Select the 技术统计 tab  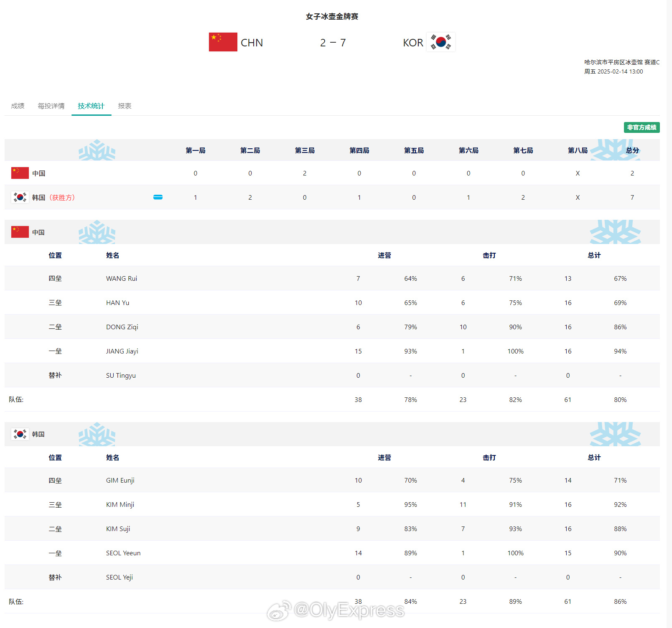91,106
